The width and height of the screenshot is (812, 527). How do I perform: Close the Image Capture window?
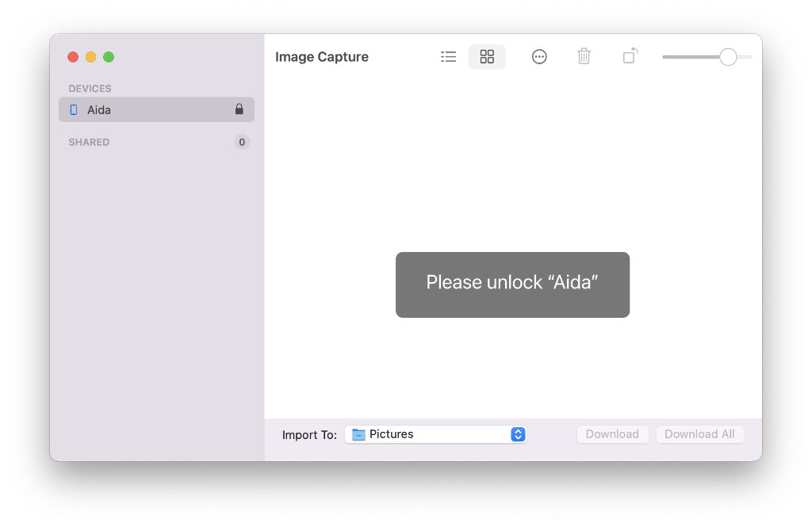73,57
